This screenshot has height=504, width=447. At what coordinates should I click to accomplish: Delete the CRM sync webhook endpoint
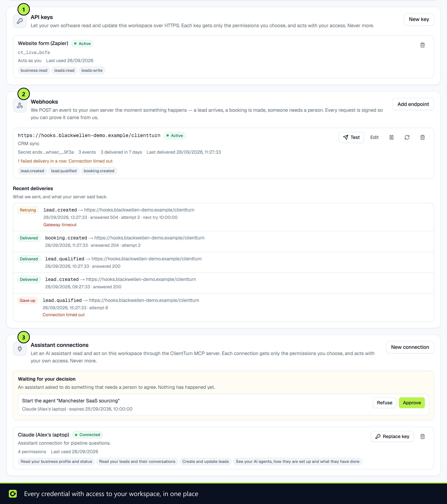coord(422,137)
